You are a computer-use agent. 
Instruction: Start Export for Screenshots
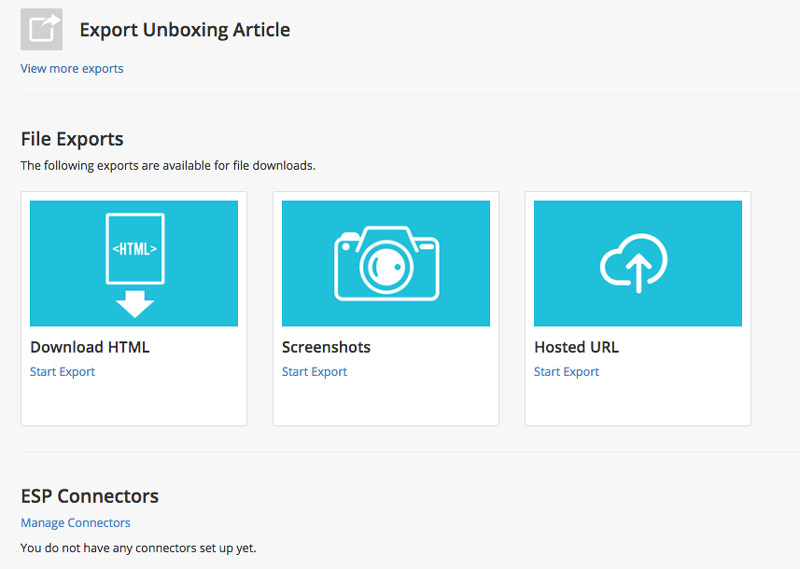click(x=314, y=372)
